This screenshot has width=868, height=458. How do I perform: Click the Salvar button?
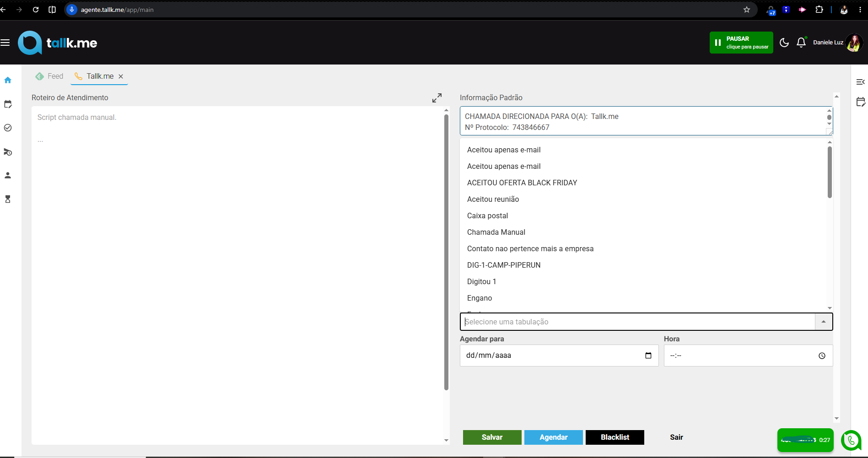[492, 437]
